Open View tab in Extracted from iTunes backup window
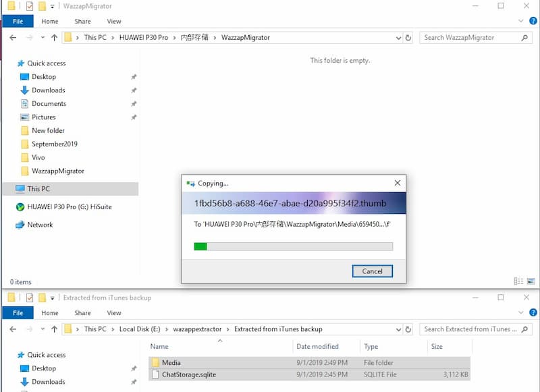The width and height of the screenshot is (540, 392). [x=114, y=313]
